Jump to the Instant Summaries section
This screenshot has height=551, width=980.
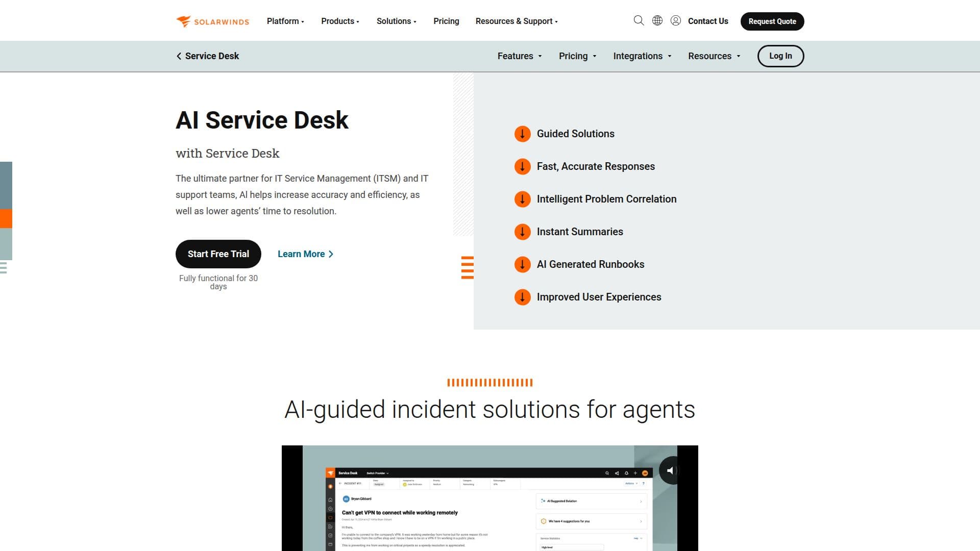coord(580,232)
